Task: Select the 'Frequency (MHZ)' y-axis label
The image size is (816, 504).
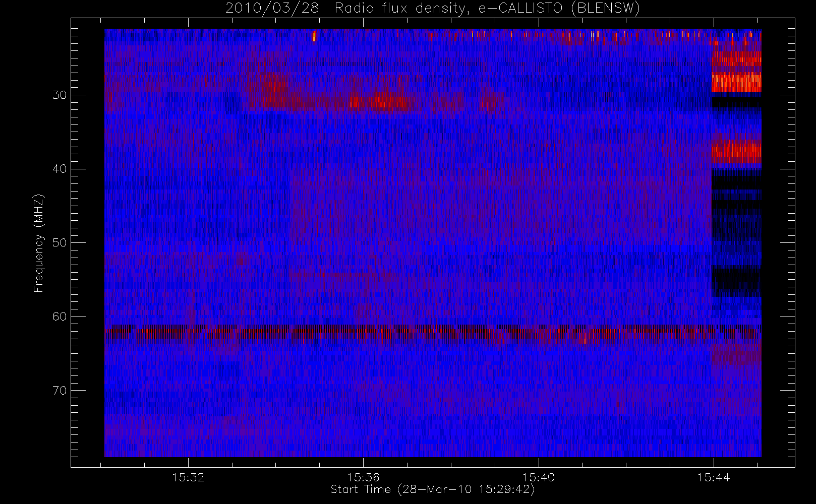Action: coord(39,243)
